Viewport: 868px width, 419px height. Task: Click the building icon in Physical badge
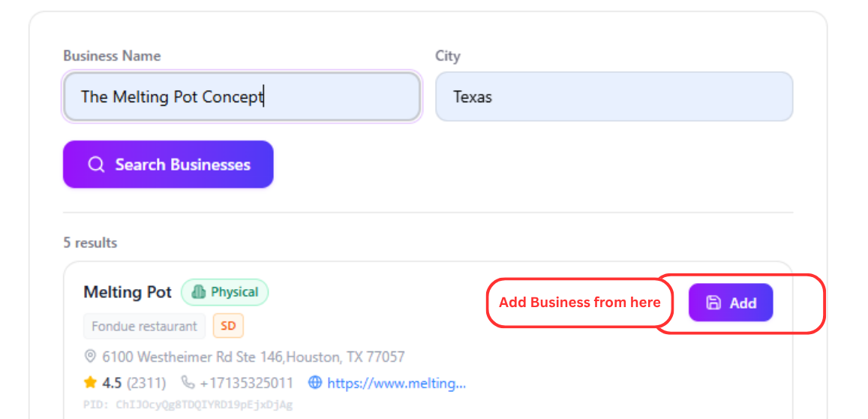coord(198,292)
